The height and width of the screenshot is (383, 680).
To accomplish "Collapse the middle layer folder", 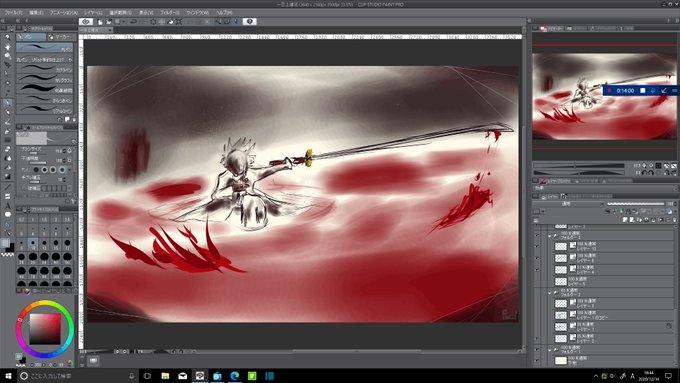I will pos(549,293).
